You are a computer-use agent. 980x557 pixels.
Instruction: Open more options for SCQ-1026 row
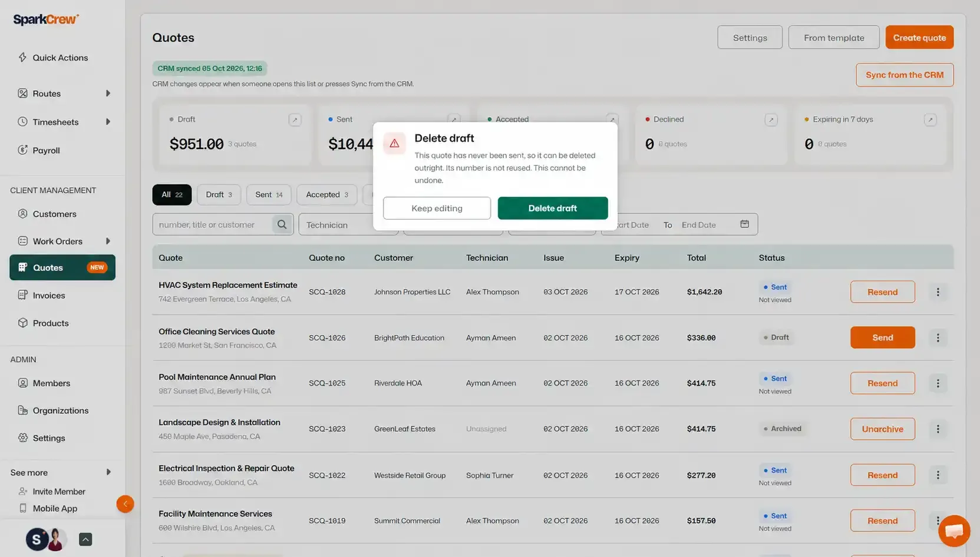tap(938, 337)
